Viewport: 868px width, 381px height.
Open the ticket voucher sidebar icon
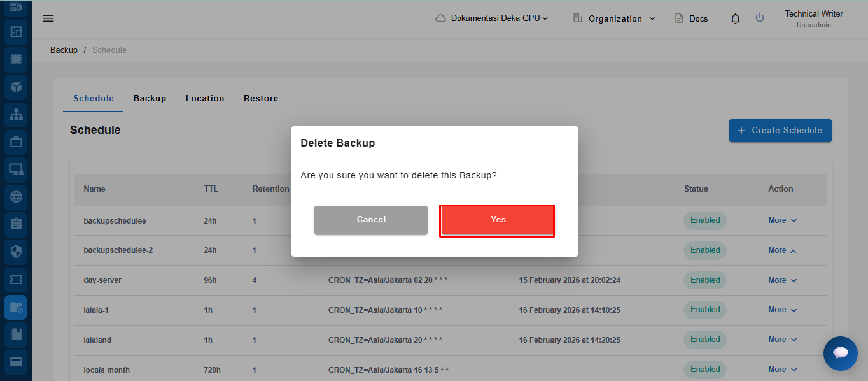[16, 279]
